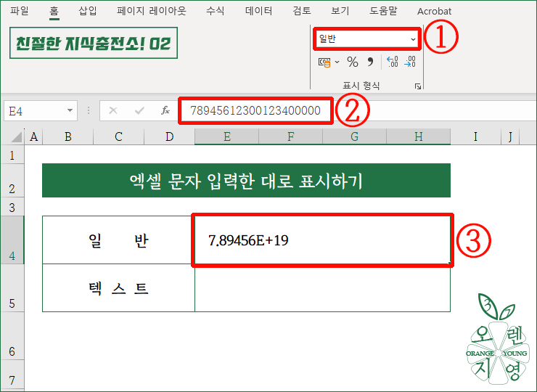Select row 7 header
This screenshot has height=392, width=537.
(x=12, y=375)
